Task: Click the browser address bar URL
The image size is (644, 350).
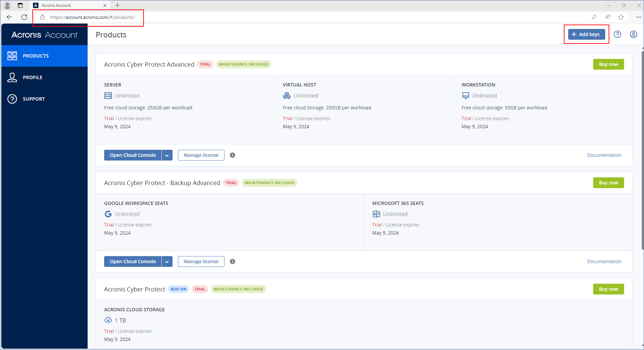Action: click(92, 17)
